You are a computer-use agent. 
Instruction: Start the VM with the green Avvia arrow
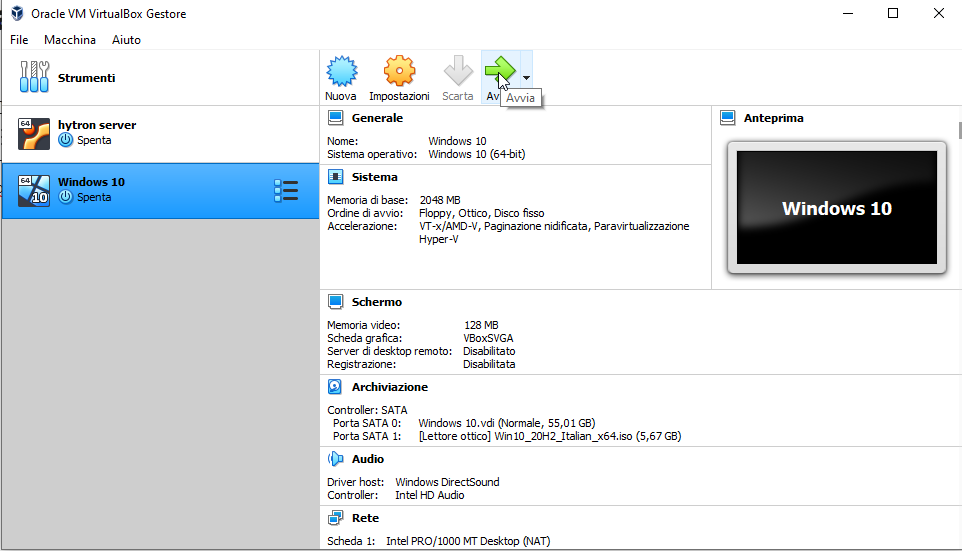[x=499, y=71]
